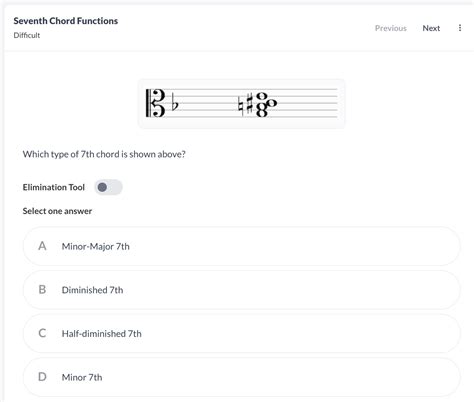Open the three-dot more options menu

460,28
